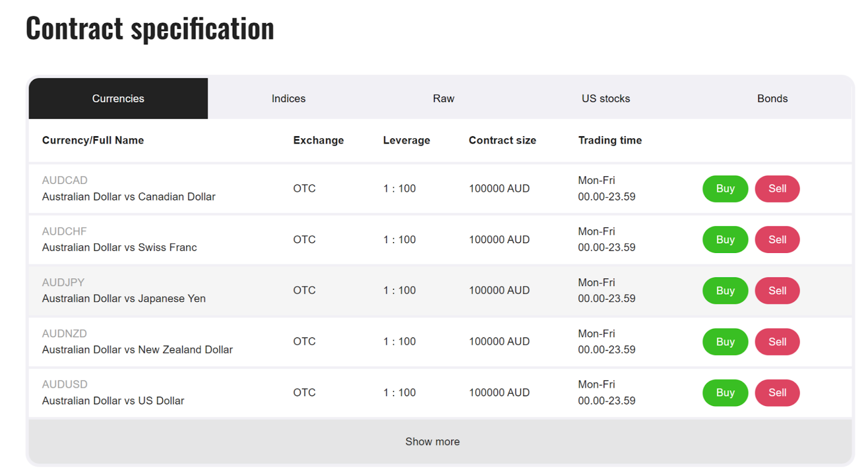Click the AUDUSD symbol text

click(x=65, y=384)
